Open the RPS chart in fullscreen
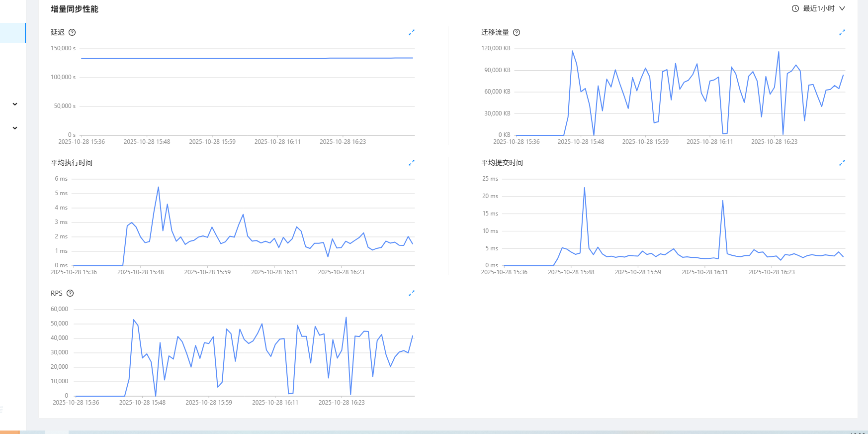868x434 pixels. (x=412, y=293)
